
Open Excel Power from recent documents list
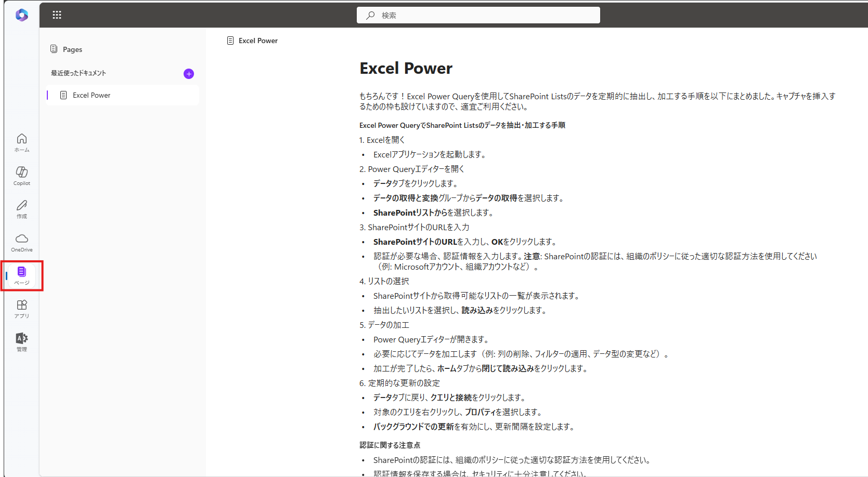pyautogui.click(x=92, y=95)
